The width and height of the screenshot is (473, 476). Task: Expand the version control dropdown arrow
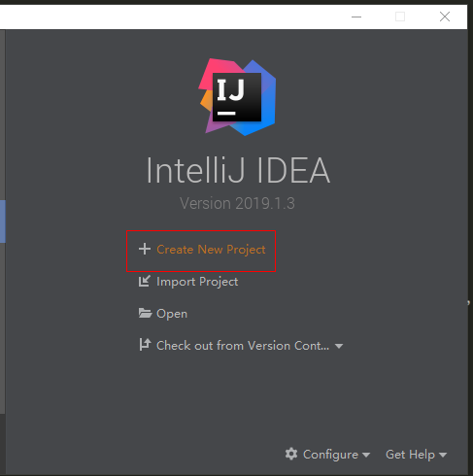coord(339,346)
